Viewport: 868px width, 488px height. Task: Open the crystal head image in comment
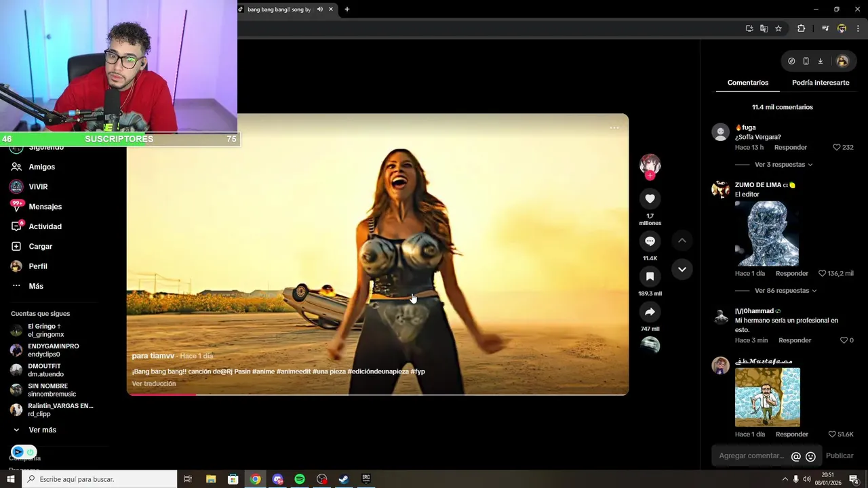click(x=767, y=234)
